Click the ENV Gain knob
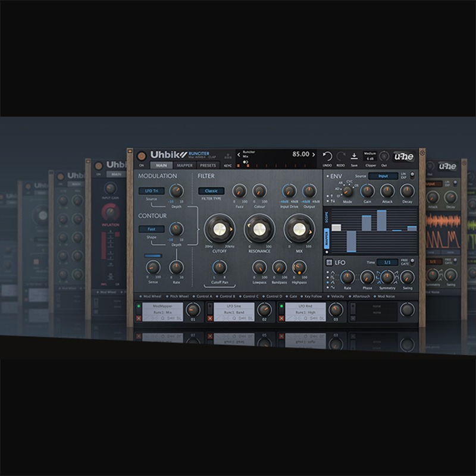476x476 pixels. pos(367,191)
